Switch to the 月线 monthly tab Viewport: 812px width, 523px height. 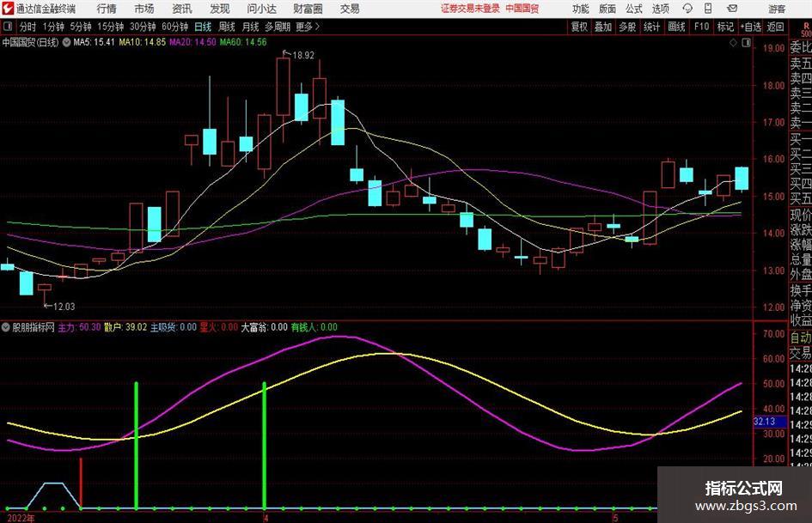coord(250,27)
